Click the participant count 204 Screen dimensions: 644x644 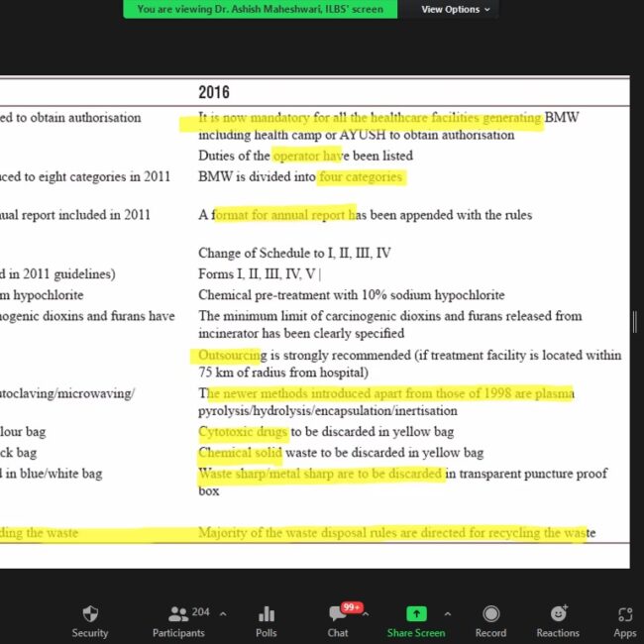pyautogui.click(x=202, y=612)
